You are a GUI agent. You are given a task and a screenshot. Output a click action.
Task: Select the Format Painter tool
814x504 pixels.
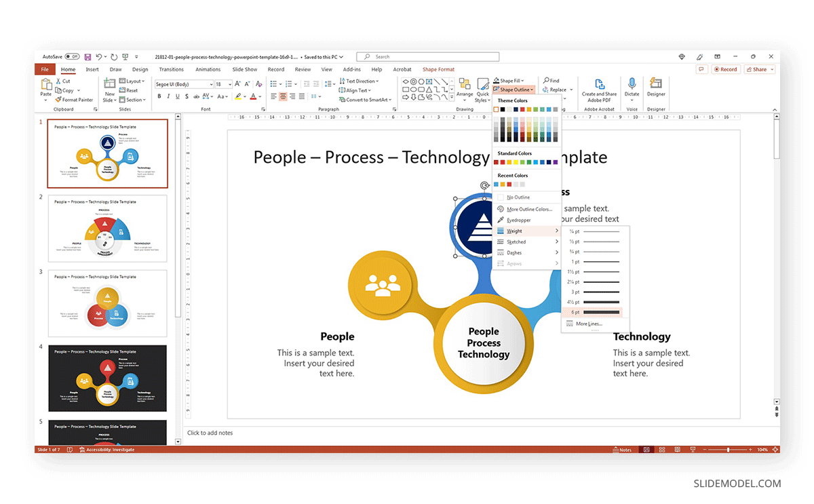75,99
